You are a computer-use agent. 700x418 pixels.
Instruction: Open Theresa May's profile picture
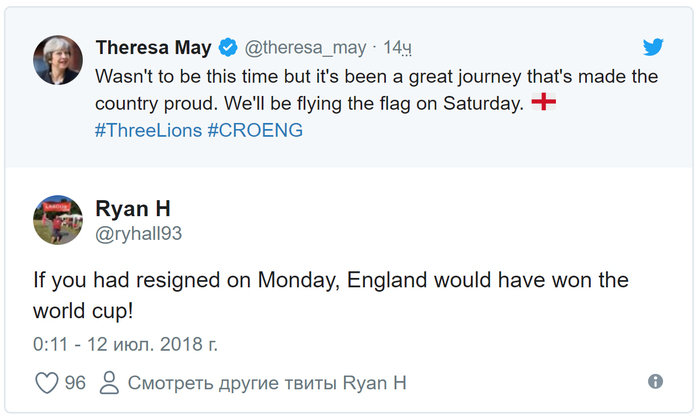click(58, 61)
